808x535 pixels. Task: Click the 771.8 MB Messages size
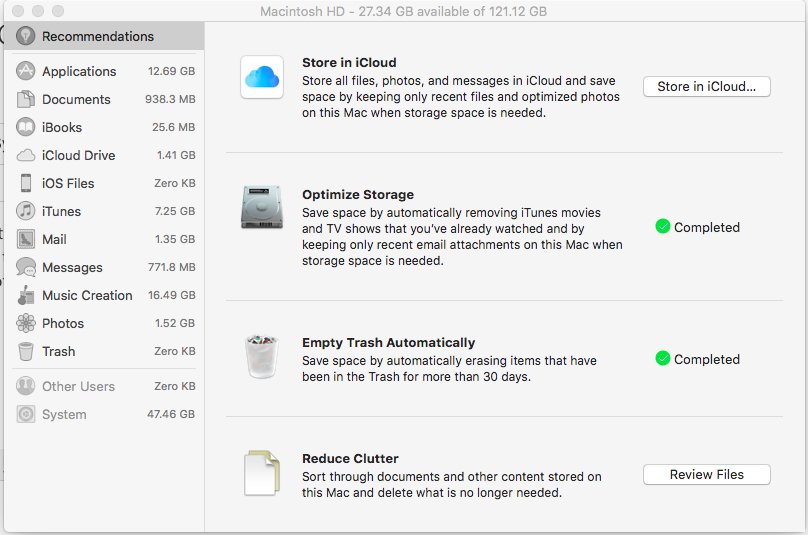pyautogui.click(x=172, y=267)
